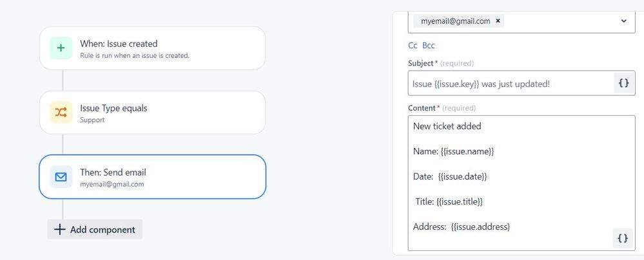Click the plus icon beside Add component
Viewport: 644px width, 260px height.
pyautogui.click(x=59, y=230)
